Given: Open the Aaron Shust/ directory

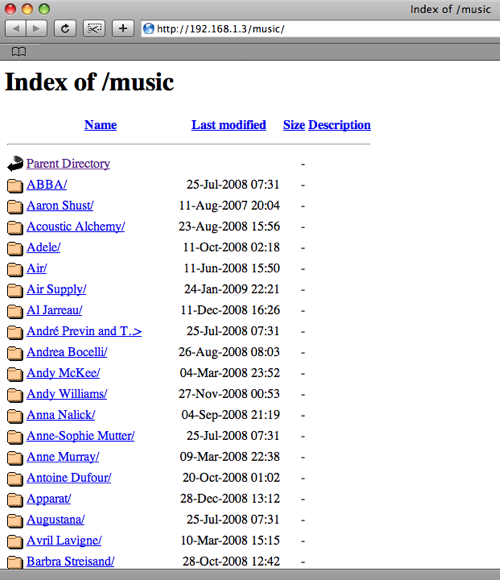Looking at the screenshot, I should tap(60, 205).
